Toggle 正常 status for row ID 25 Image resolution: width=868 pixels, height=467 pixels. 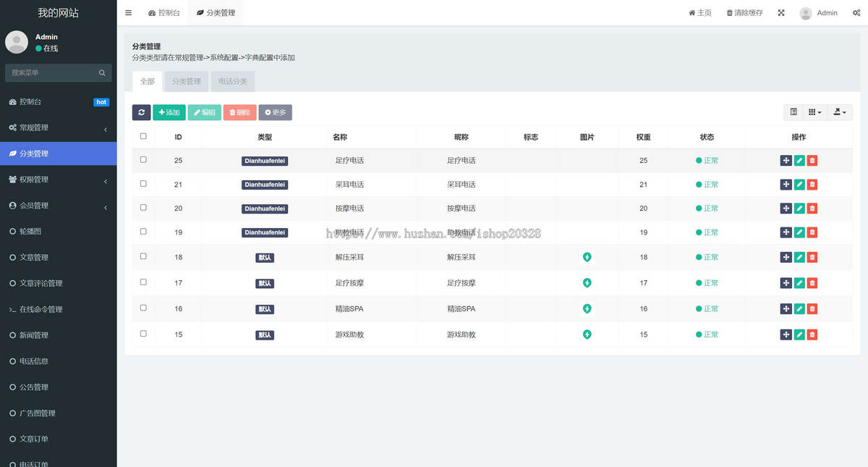(x=707, y=161)
